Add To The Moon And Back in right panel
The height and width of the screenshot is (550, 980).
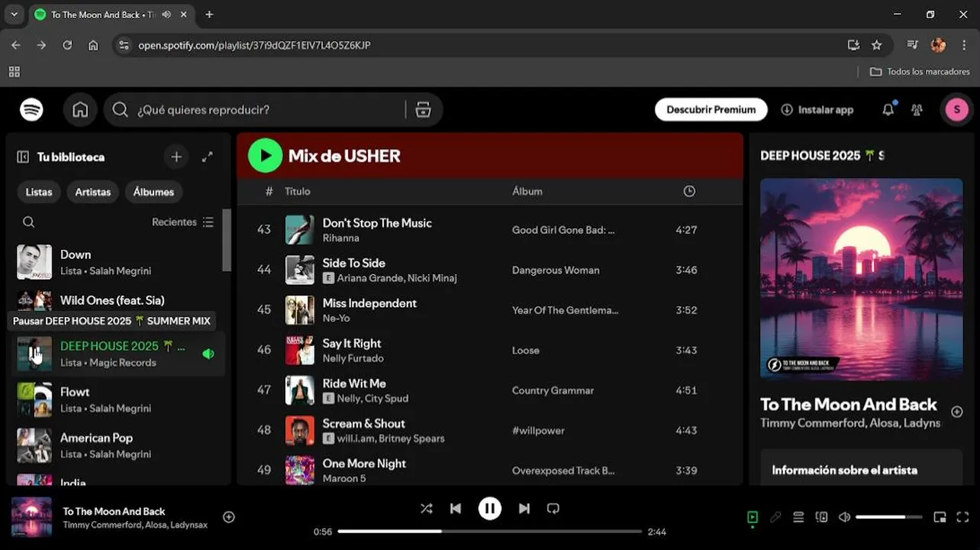coord(956,412)
